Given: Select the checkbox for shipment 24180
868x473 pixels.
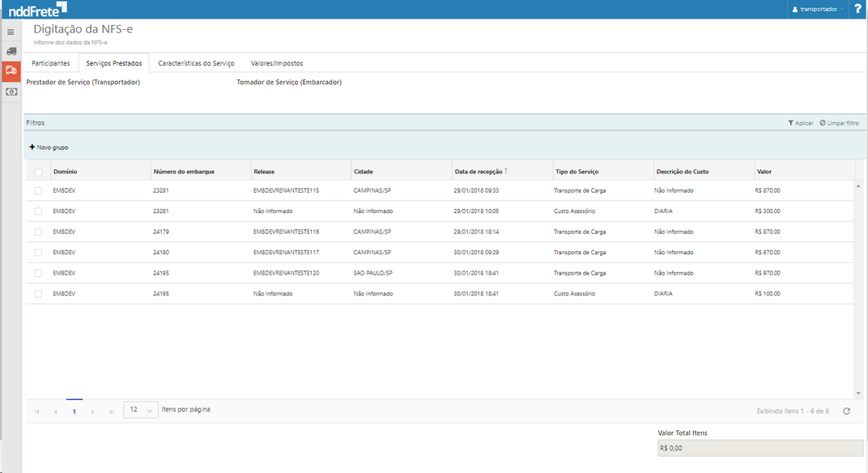Looking at the screenshot, I should (x=38, y=252).
